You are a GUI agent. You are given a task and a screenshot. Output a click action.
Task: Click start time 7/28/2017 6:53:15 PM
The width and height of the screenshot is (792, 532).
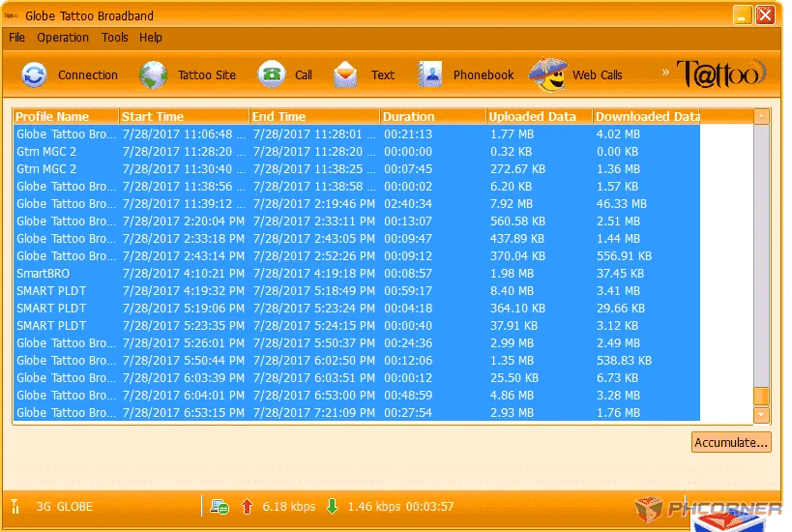(184, 413)
